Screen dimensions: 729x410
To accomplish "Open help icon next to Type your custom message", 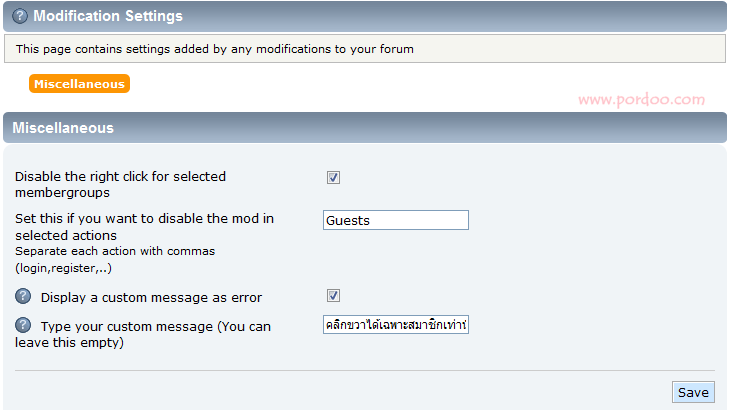I will (23, 325).
